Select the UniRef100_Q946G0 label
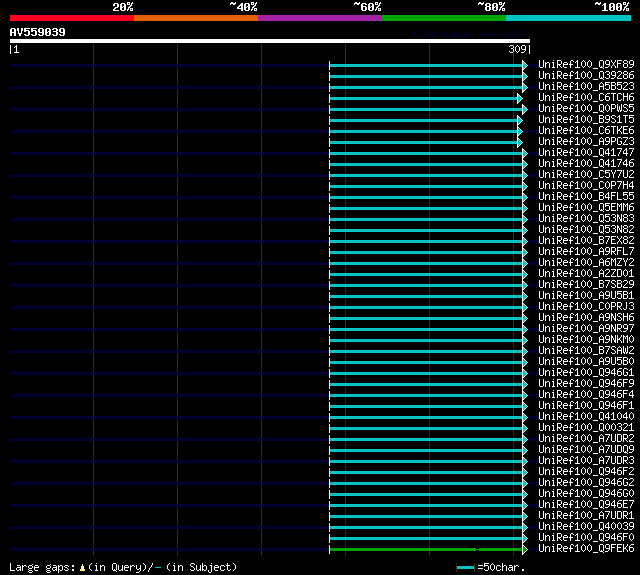This screenshot has height=575, width=640. coord(586,494)
